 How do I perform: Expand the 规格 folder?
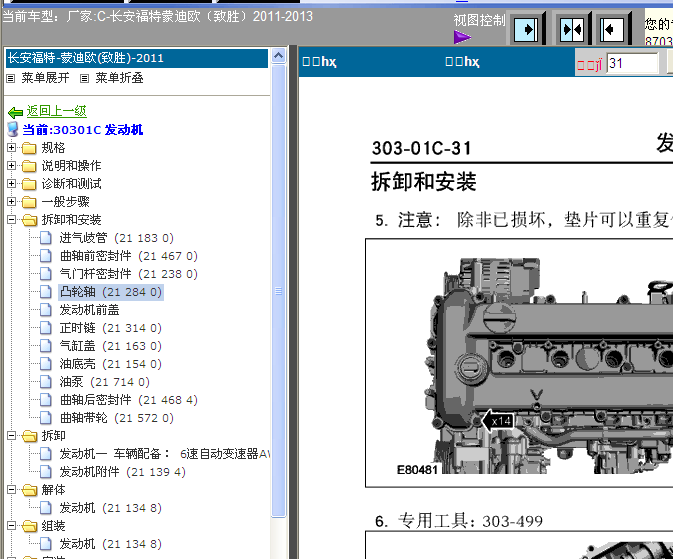[x=12, y=148]
